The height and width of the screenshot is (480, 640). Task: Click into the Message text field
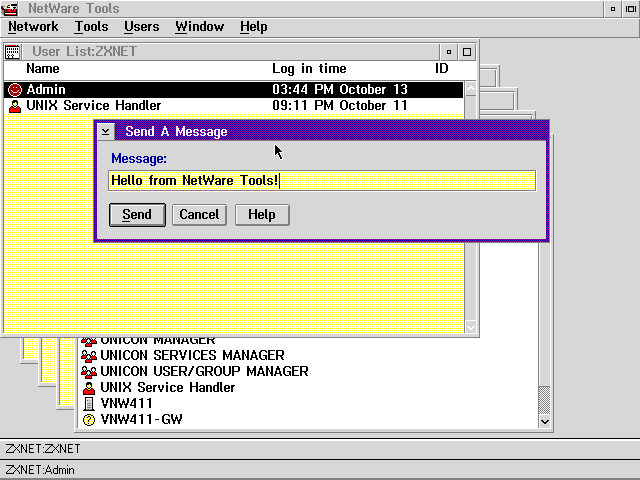click(322, 180)
